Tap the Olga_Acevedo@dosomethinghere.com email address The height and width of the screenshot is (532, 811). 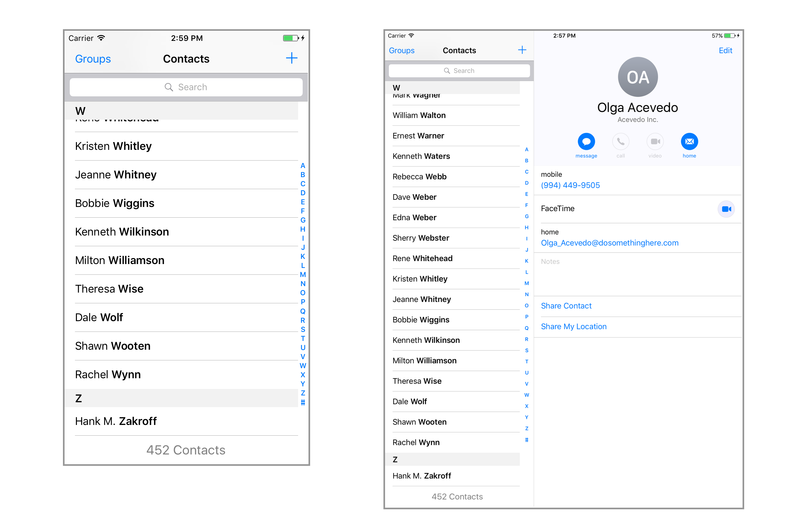tap(610, 243)
